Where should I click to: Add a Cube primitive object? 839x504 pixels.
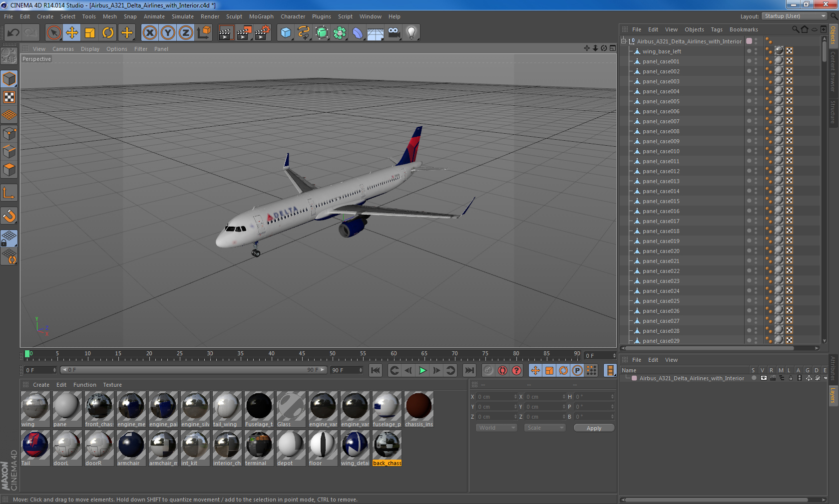click(x=286, y=33)
